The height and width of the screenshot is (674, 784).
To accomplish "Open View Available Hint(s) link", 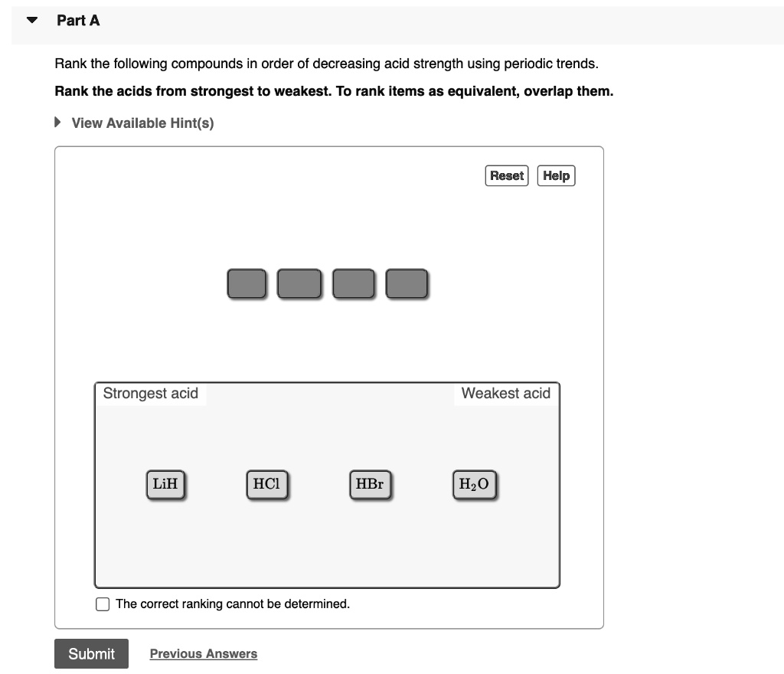I will pyautogui.click(x=142, y=123).
